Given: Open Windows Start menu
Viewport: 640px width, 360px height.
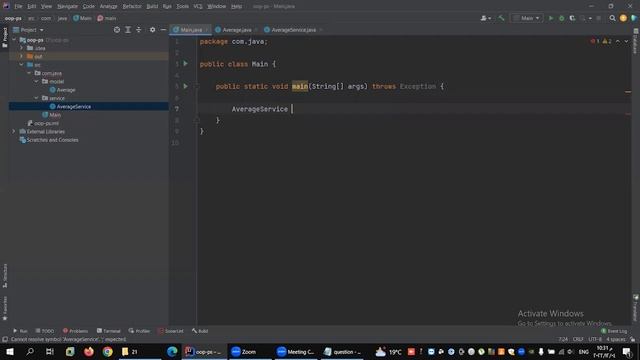Looking at the screenshot, I should point(9,351).
